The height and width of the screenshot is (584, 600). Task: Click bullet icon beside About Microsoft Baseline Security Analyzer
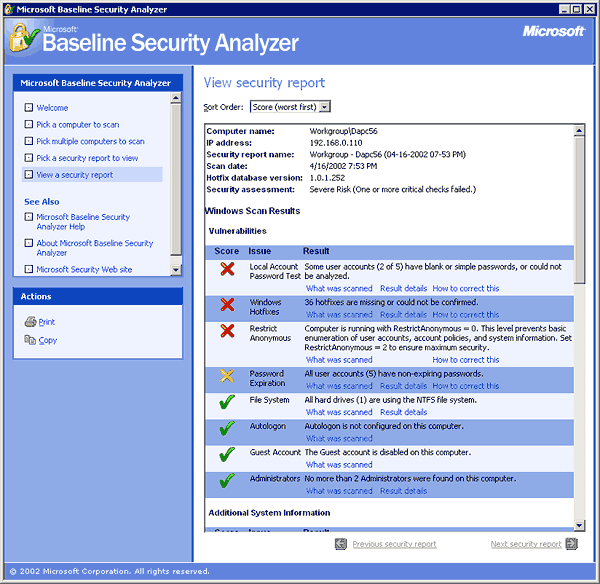click(29, 243)
